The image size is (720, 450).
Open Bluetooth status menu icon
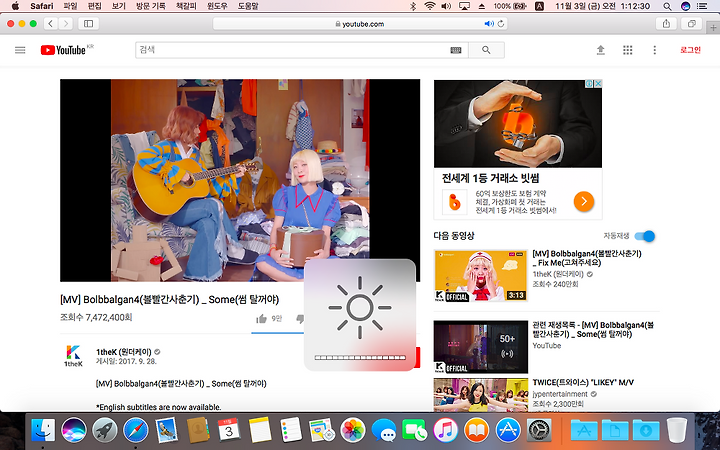pos(412,6)
